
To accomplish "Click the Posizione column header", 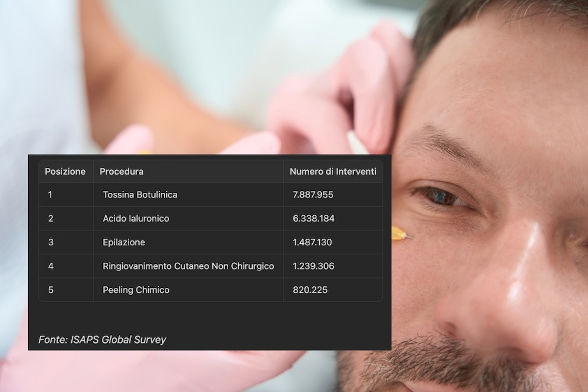I will [x=65, y=172].
